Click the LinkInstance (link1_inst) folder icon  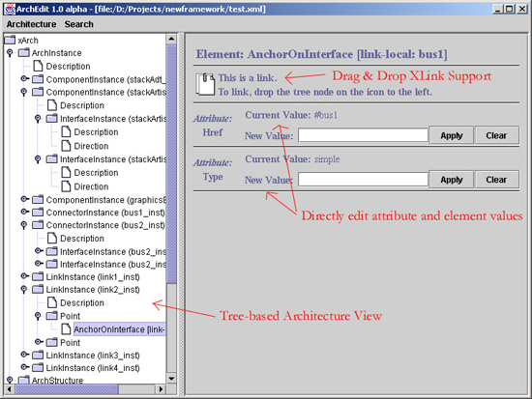coord(38,276)
